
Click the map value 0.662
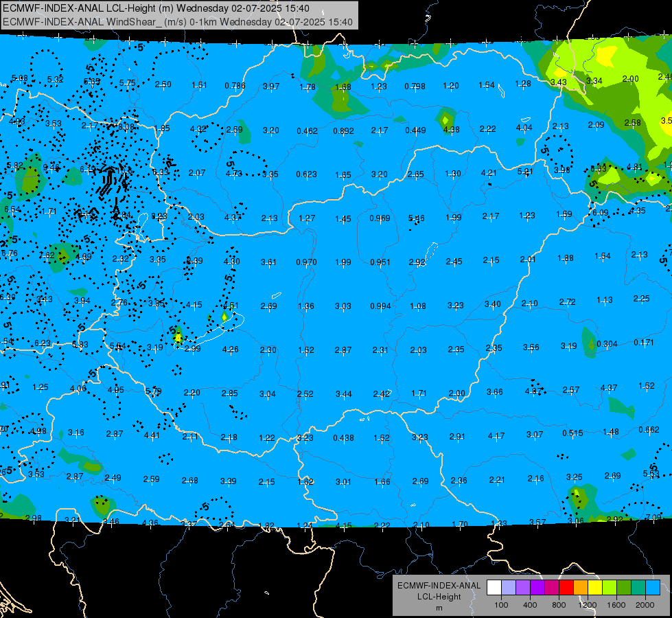pos(649,430)
